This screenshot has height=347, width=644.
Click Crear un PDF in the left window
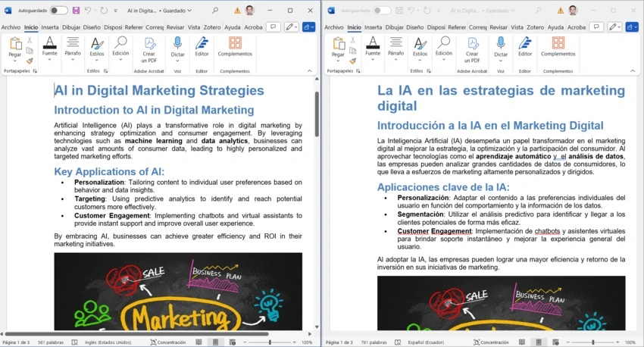click(x=149, y=50)
